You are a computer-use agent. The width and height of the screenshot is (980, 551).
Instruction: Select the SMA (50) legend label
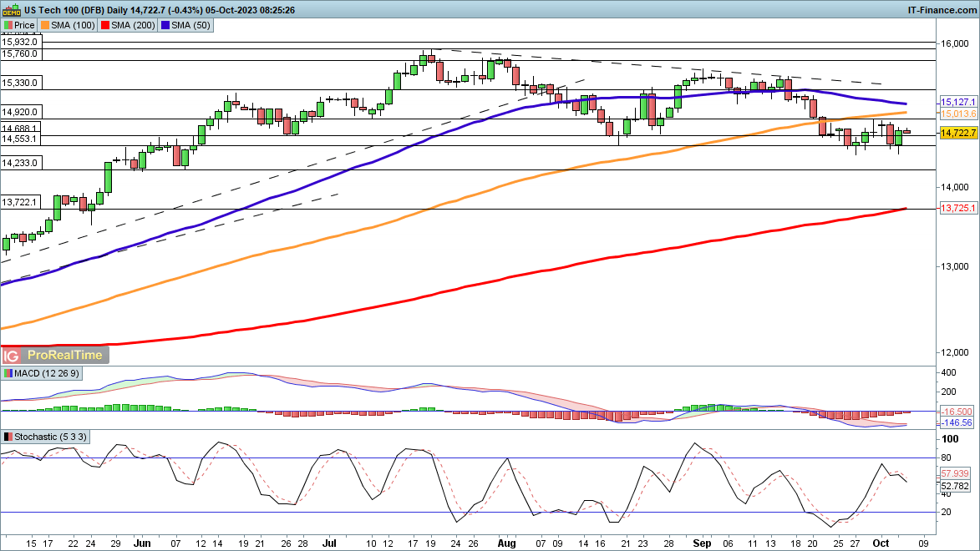point(190,26)
